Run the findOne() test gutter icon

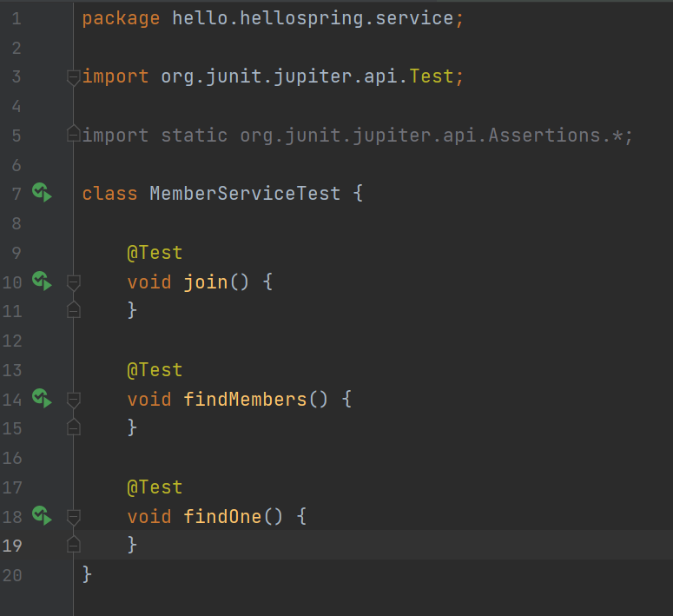[42, 515]
